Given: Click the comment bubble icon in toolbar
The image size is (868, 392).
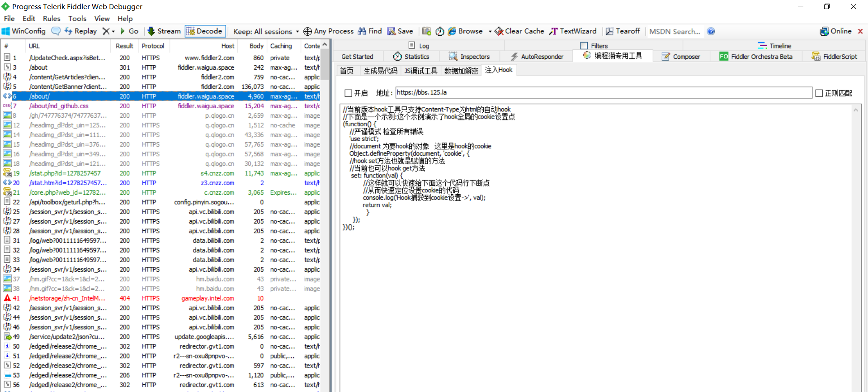Looking at the screenshot, I should 56,31.
